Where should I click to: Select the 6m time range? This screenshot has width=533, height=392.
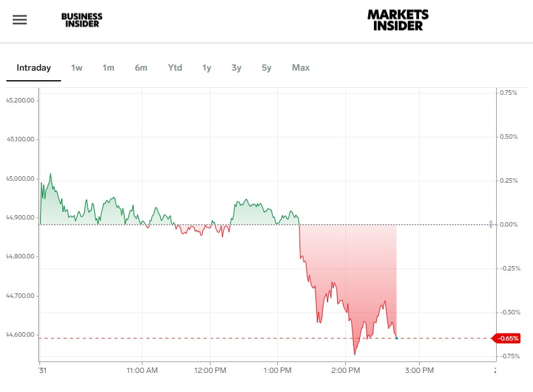pyautogui.click(x=141, y=67)
